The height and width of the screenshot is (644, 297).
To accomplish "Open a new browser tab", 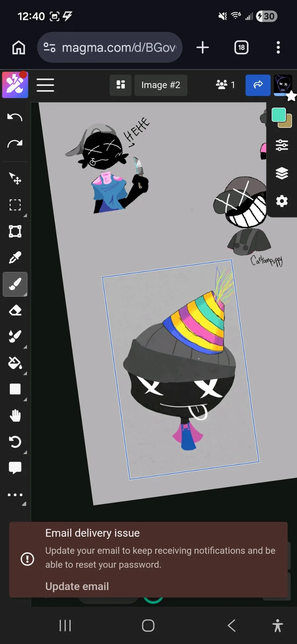I will (203, 48).
